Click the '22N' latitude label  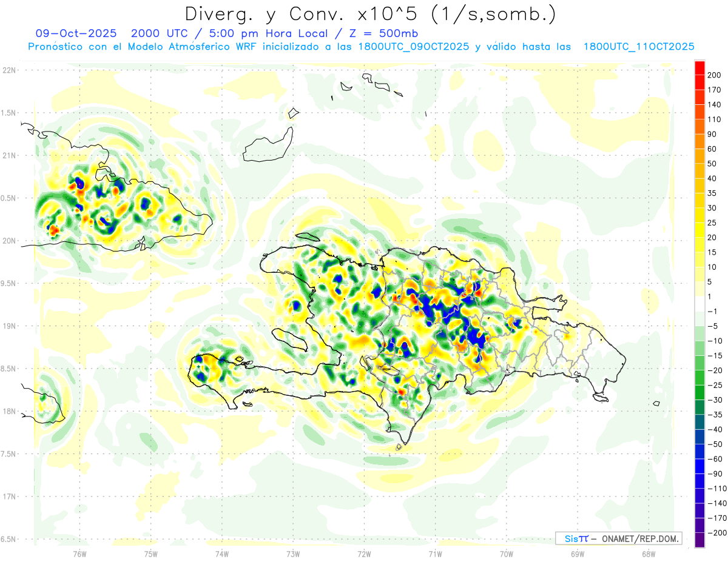8,70
